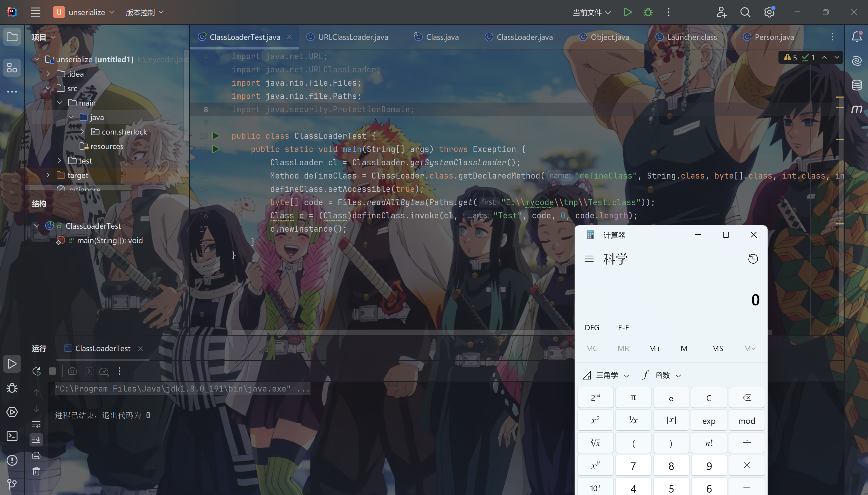Click the run gutter arrow beside the main method
The width and height of the screenshot is (868, 495).
(216, 149)
